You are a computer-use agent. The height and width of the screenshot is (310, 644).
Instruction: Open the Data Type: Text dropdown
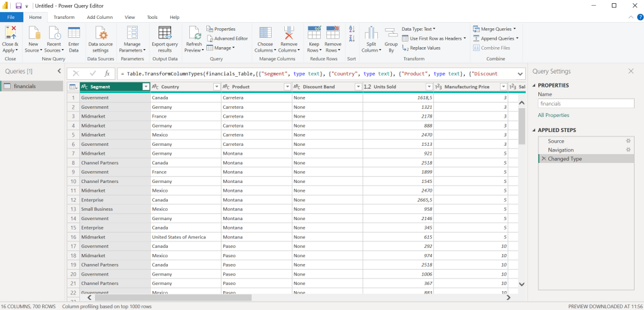(418, 29)
